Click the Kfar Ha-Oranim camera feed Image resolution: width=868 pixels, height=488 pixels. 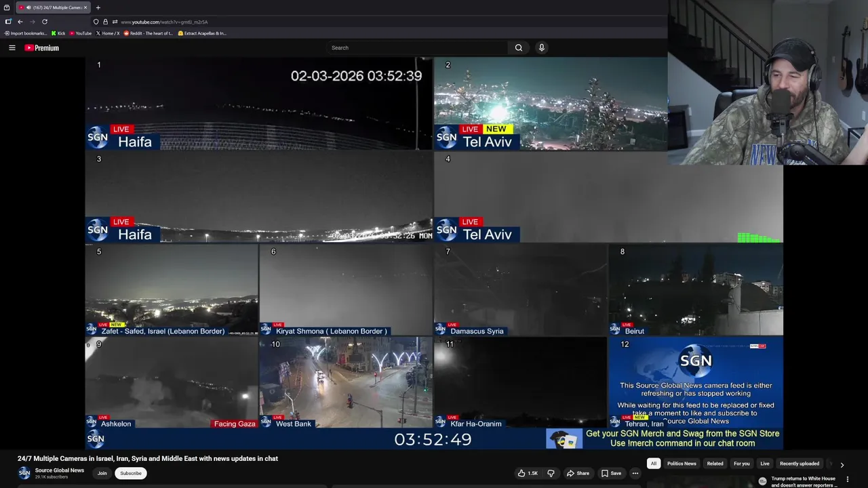pyautogui.click(x=520, y=383)
